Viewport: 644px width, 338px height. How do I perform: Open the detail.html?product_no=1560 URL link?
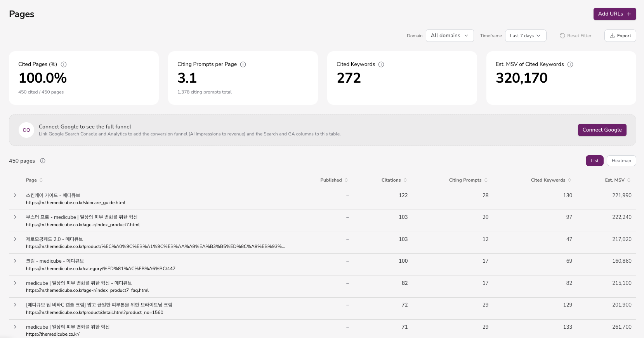click(95, 312)
